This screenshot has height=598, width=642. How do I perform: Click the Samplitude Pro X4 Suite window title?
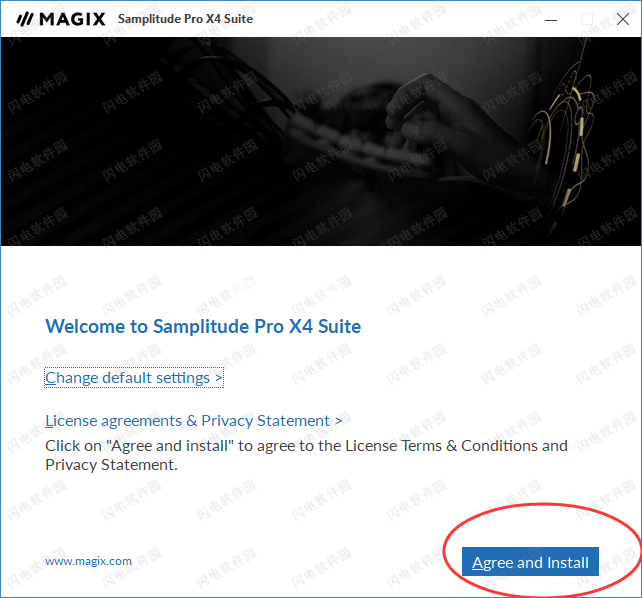click(185, 19)
